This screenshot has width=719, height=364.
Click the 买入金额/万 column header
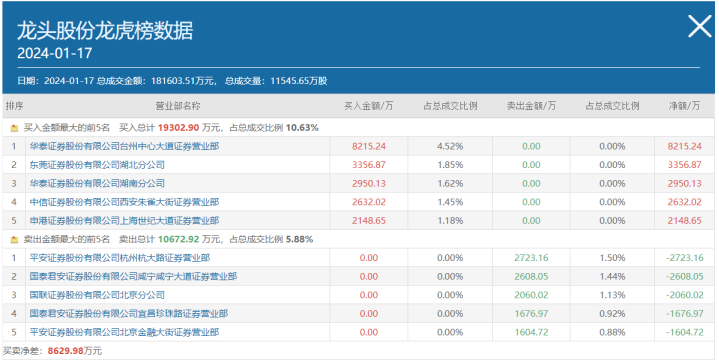pos(369,106)
